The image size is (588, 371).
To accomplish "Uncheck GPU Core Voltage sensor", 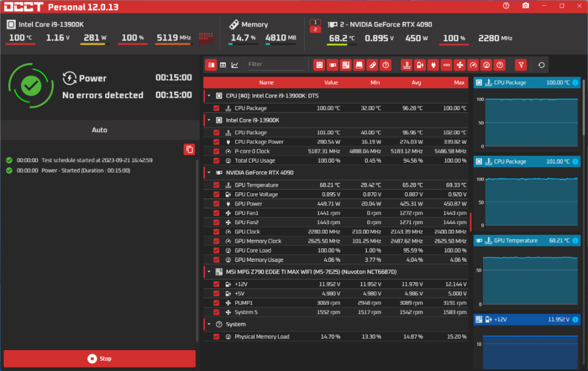I will pos(217,194).
